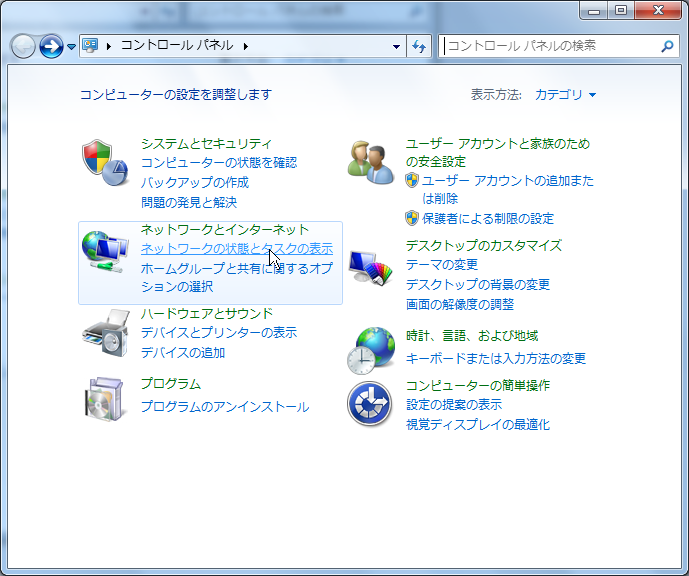Open テーマの変更 link
The height and width of the screenshot is (576, 689).
[x=442, y=264]
